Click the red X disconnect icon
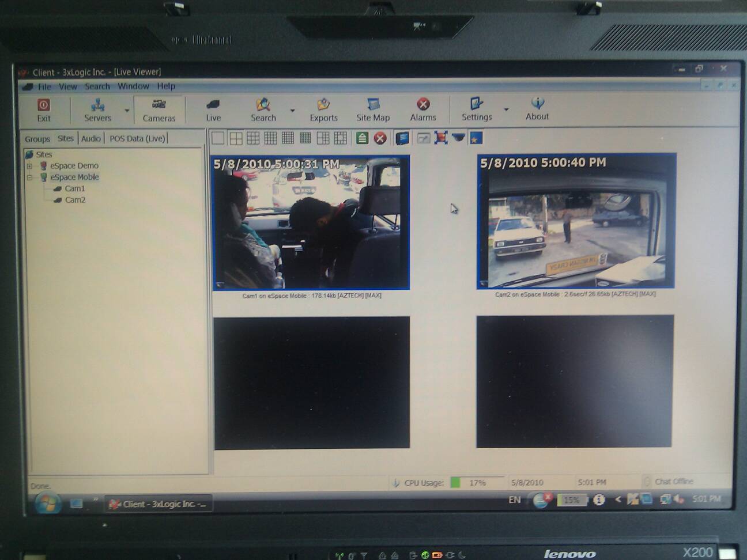Screen dimensions: 747x560 click(380, 138)
